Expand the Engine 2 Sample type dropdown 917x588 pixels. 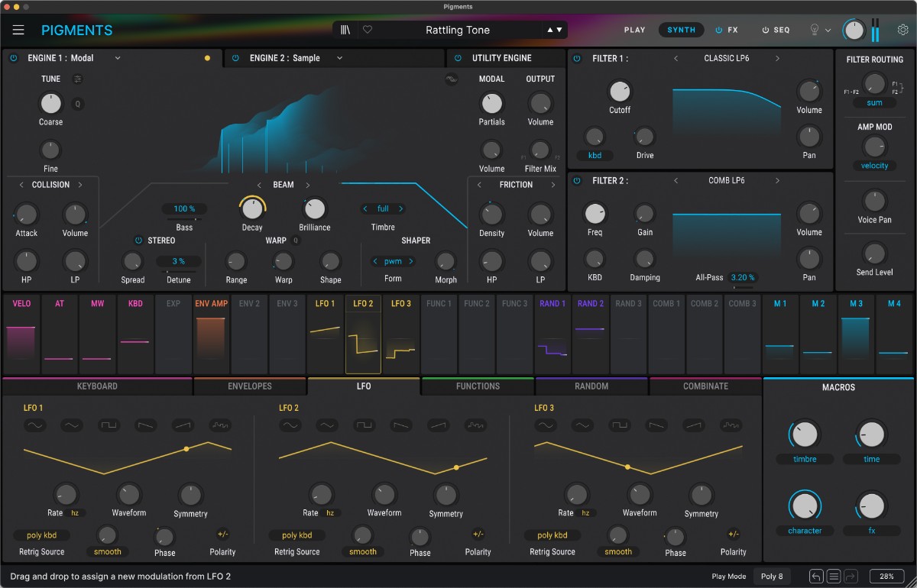tap(339, 58)
